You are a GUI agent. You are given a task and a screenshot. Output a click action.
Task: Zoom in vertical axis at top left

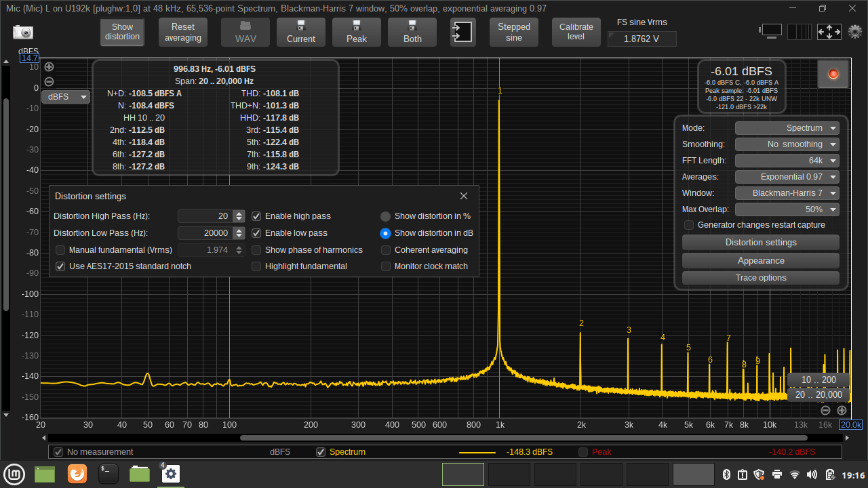pyautogui.click(x=49, y=66)
